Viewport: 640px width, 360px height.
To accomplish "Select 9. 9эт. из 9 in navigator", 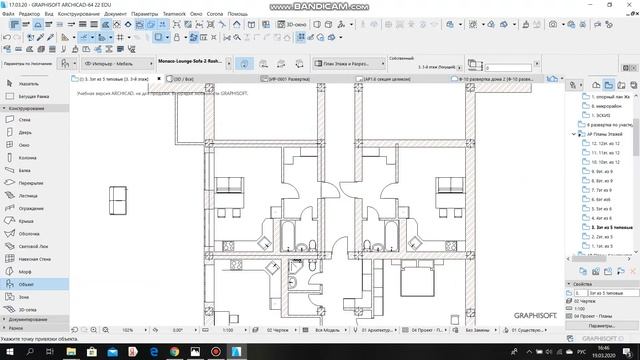I will 602,171.
